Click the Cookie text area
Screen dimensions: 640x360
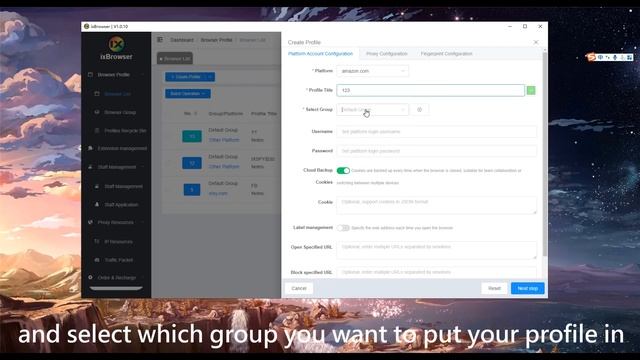pyautogui.click(x=436, y=205)
